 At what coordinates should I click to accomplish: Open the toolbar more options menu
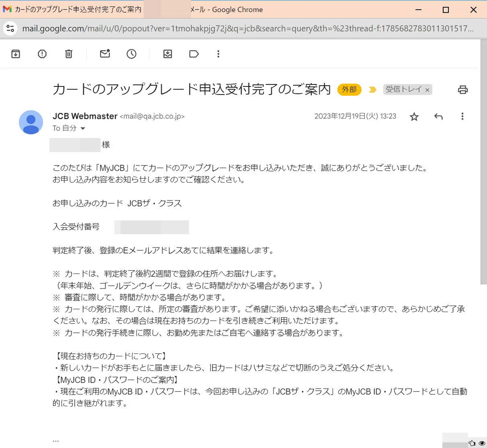coord(218,54)
